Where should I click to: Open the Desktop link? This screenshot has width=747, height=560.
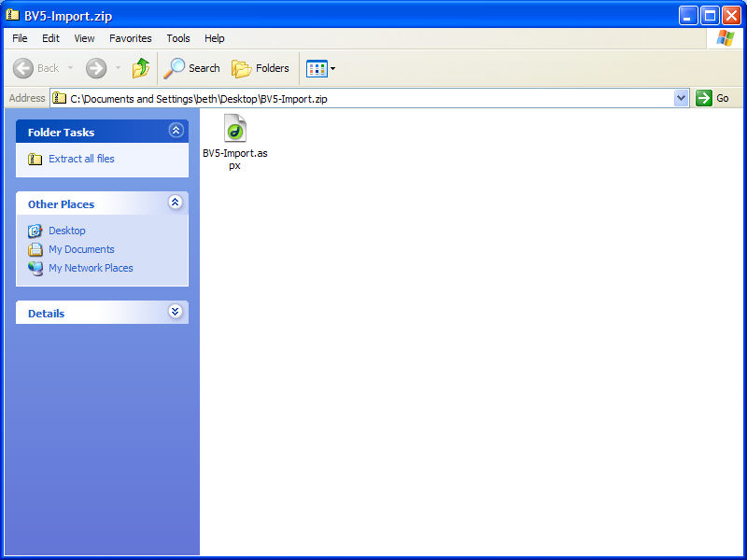click(x=67, y=231)
